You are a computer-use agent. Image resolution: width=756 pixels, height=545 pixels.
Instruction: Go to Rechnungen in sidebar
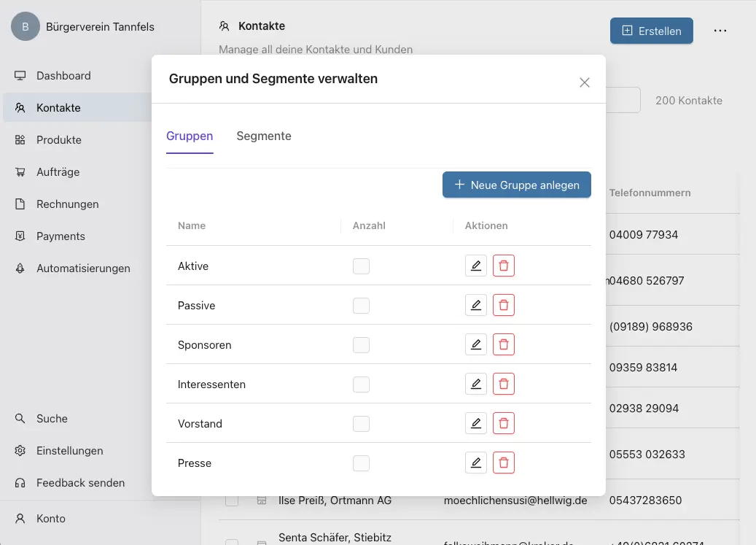67,204
